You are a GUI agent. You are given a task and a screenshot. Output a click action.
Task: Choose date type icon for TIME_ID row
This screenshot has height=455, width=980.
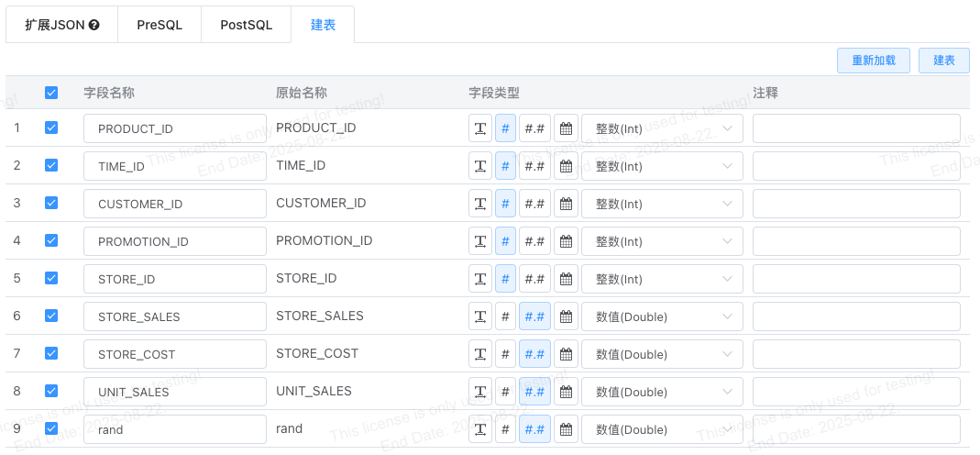[x=566, y=166]
